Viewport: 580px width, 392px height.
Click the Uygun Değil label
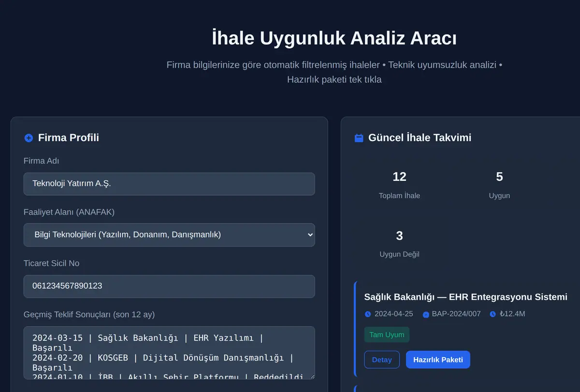click(399, 254)
